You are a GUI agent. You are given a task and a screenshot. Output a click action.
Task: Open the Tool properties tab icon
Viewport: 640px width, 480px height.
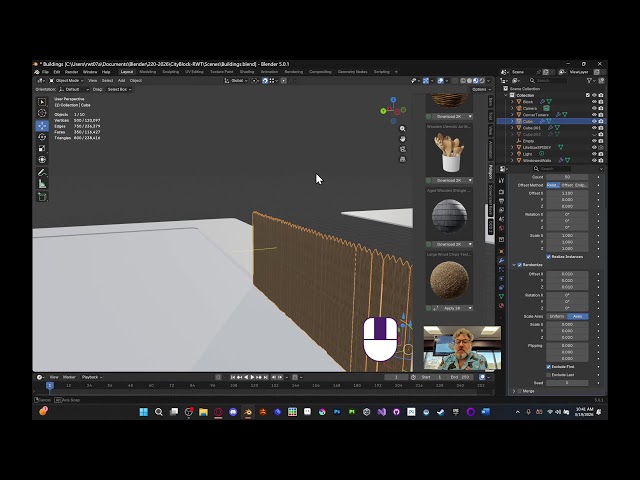point(502,181)
